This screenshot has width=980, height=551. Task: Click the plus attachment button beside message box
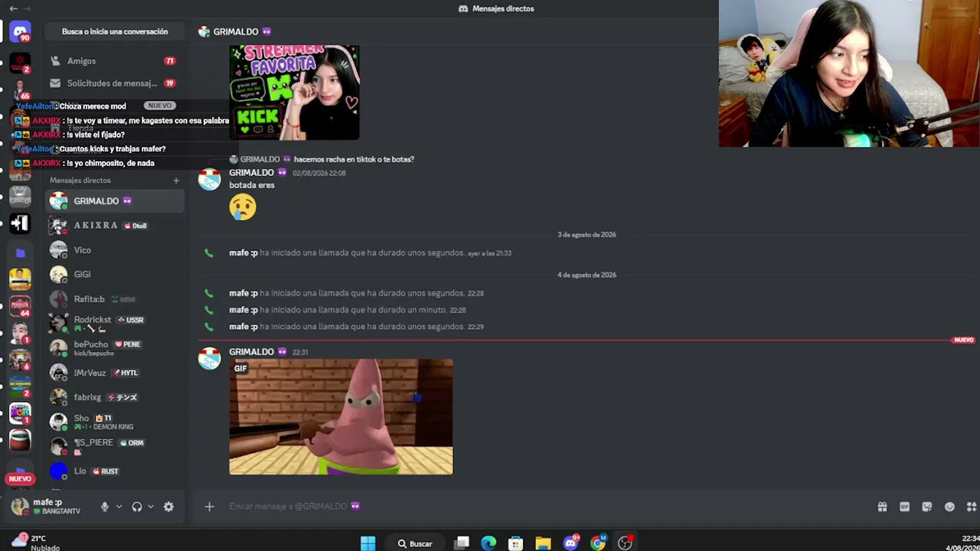(209, 506)
